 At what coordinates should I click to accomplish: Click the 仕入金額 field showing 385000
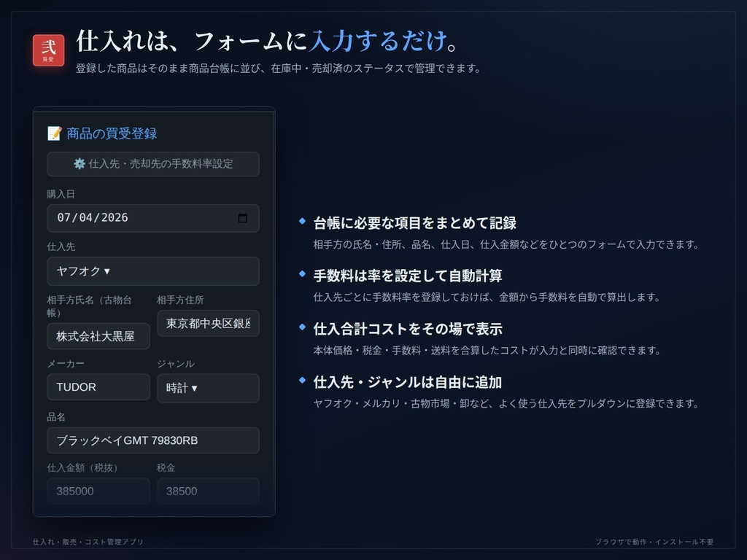coord(98,491)
